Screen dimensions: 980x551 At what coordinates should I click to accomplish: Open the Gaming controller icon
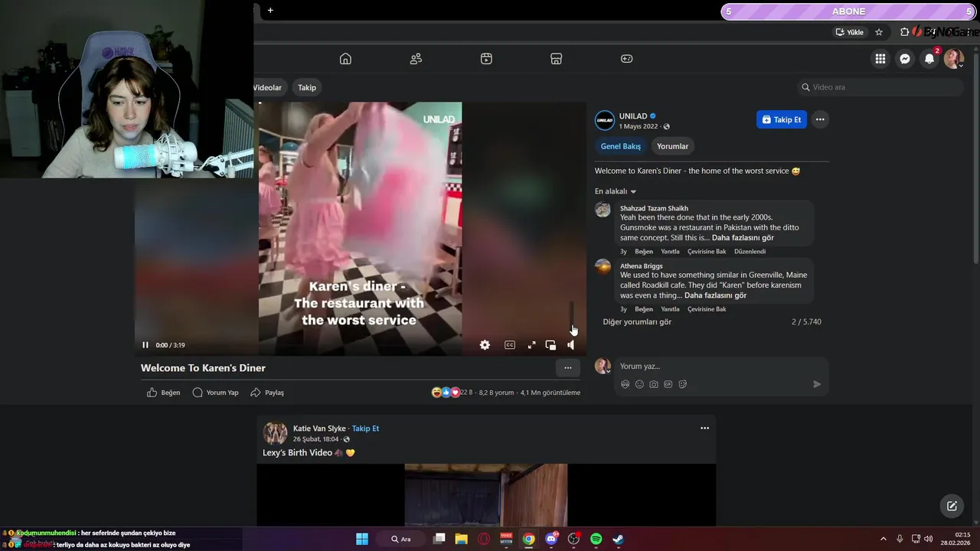(627, 59)
